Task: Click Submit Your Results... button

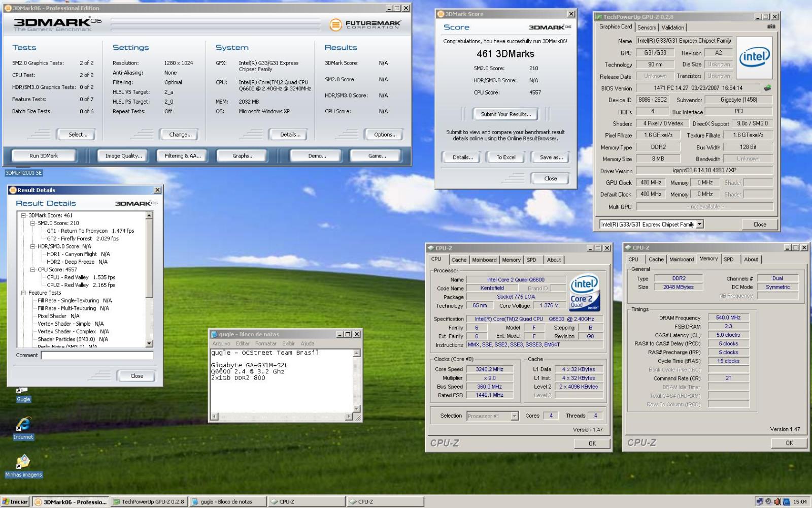Action: [x=506, y=114]
